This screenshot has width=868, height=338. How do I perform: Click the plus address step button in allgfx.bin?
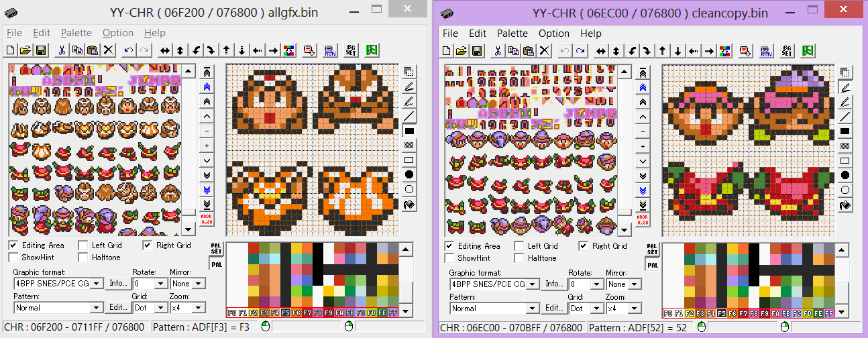click(x=207, y=146)
